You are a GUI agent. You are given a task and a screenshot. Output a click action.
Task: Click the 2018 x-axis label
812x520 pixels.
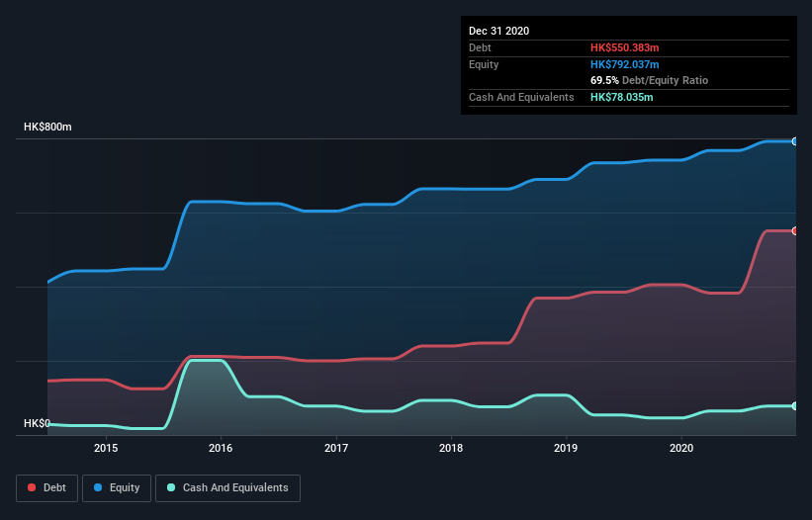tap(451, 448)
